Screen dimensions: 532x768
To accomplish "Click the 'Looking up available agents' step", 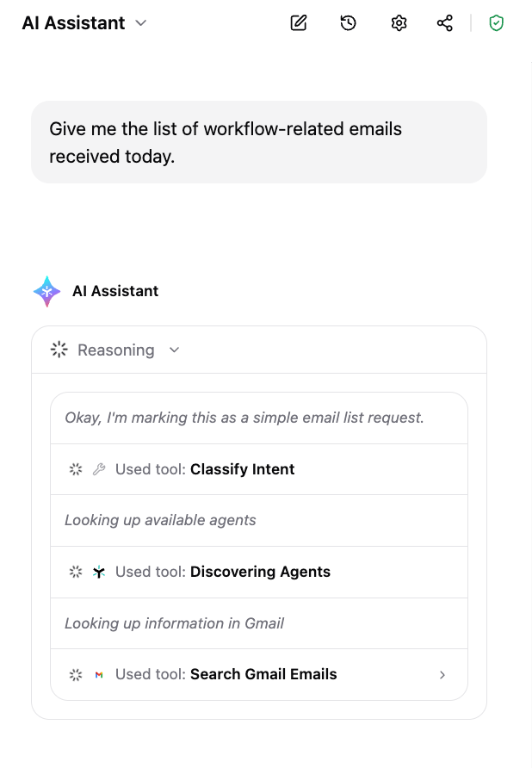I will pos(160,520).
